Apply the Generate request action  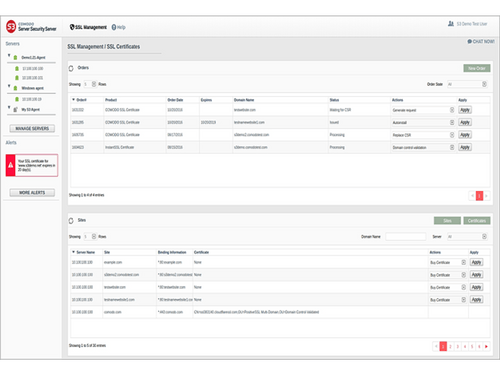pos(465,110)
